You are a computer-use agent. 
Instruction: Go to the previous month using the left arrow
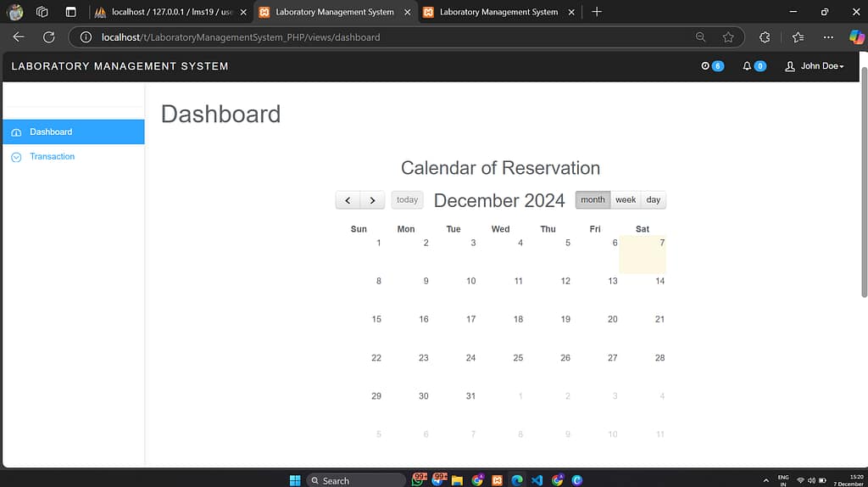tap(348, 200)
